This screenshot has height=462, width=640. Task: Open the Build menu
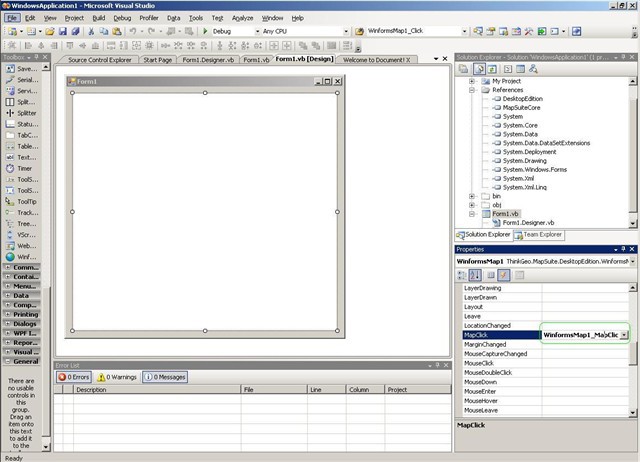click(x=99, y=18)
